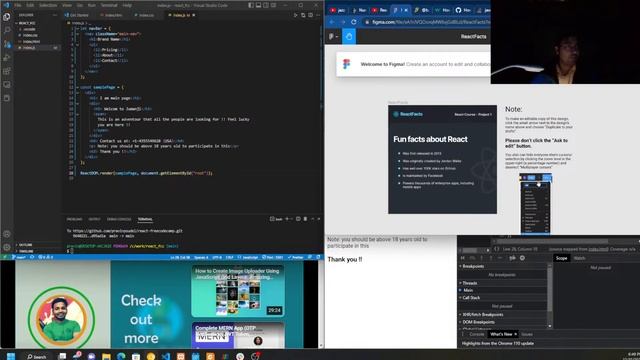This screenshot has width=640, height=360.
Task: Toggle primary sidebar layout icon in title bar
Action: 251,5
